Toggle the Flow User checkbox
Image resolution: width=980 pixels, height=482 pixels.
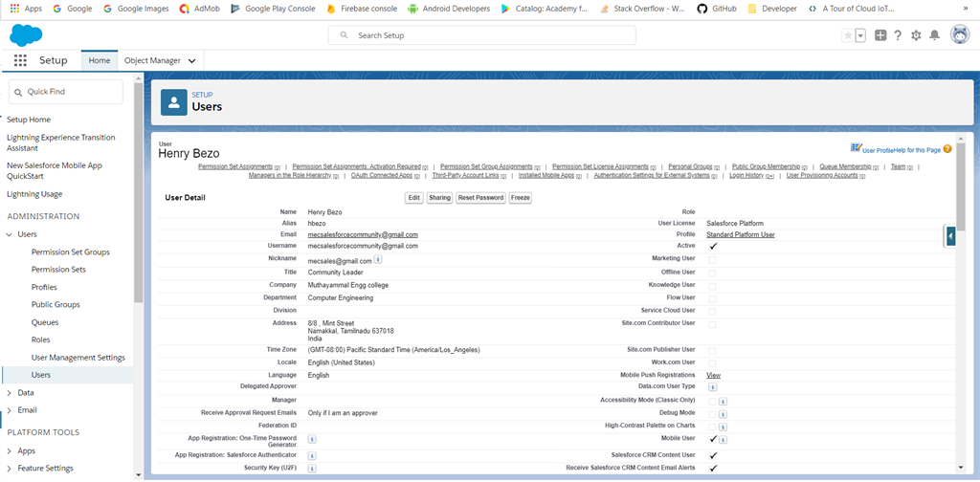(x=712, y=299)
